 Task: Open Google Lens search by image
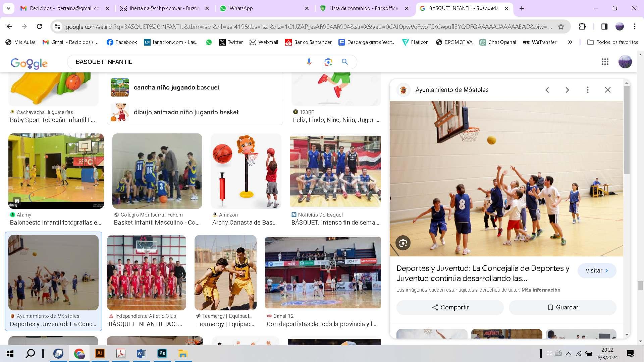(x=328, y=62)
